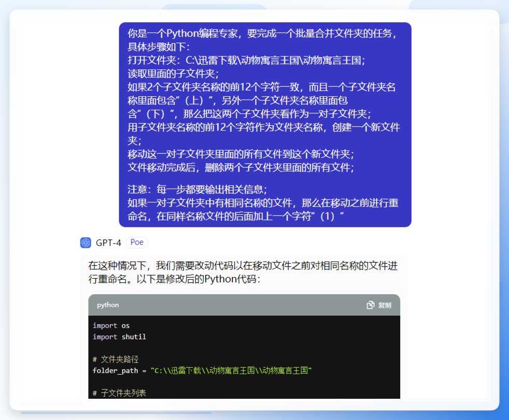
Task: Click the prompt line '读取里面的子文件夹'
Action: 173,74
